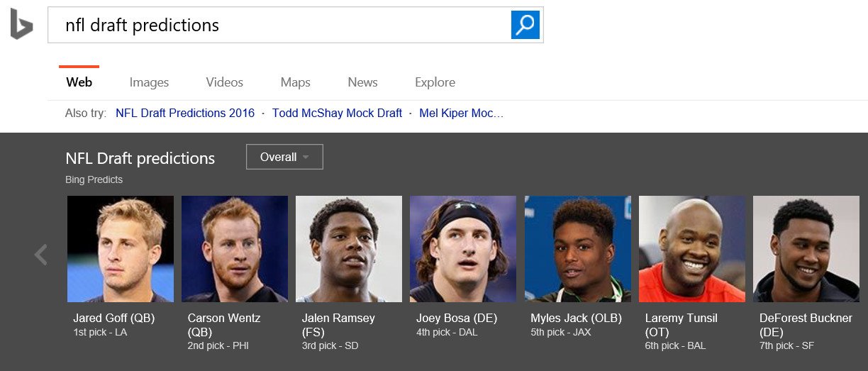Click the '4th pick - DAL' text
Screen dimensions: 868x371
click(446, 332)
